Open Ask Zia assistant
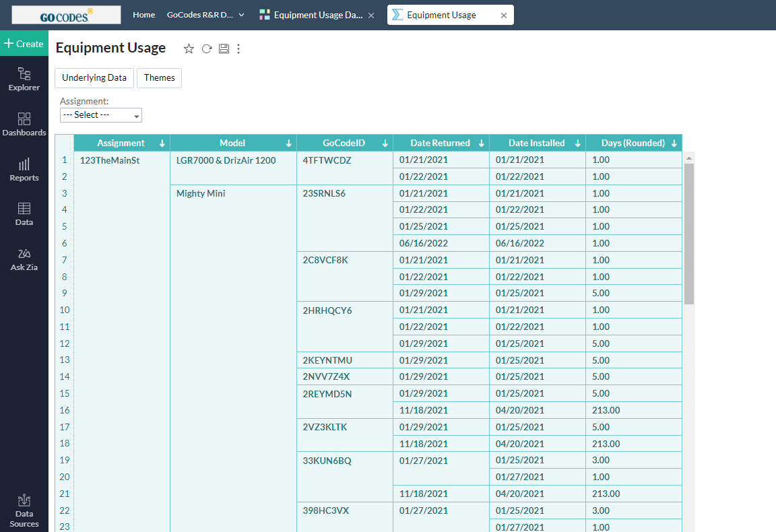Image resolution: width=776 pixels, height=532 pixels. tap(24, 260)
